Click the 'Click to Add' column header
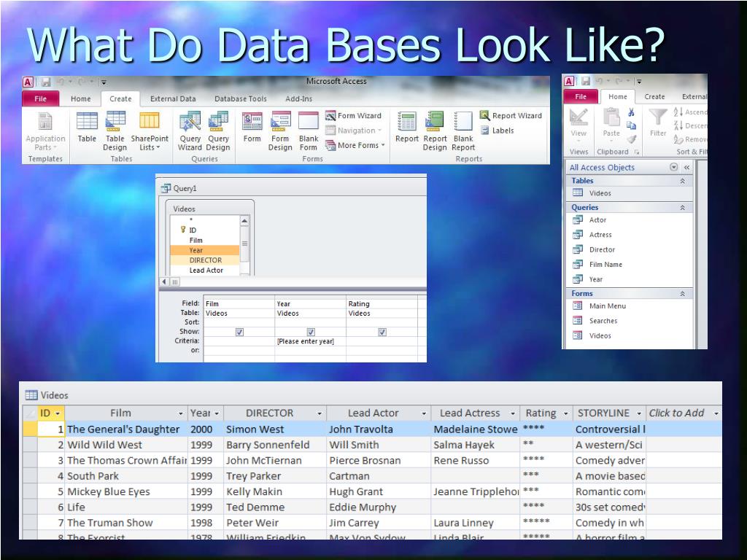Screen dimensions: 747x560 [683, 413]
